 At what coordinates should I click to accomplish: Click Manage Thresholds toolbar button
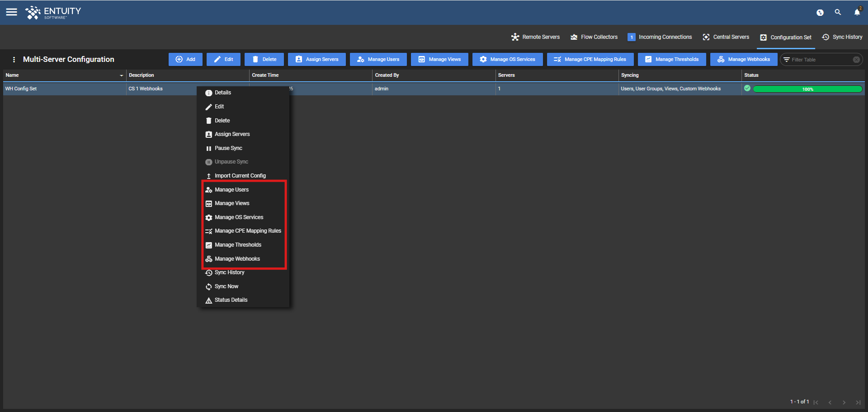tap(672, 59)
